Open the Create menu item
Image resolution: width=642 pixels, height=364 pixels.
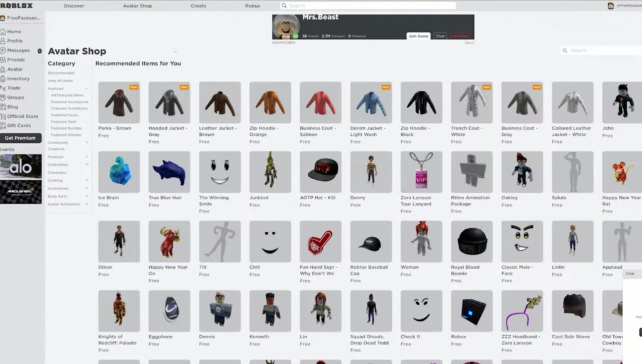point(199,6)
